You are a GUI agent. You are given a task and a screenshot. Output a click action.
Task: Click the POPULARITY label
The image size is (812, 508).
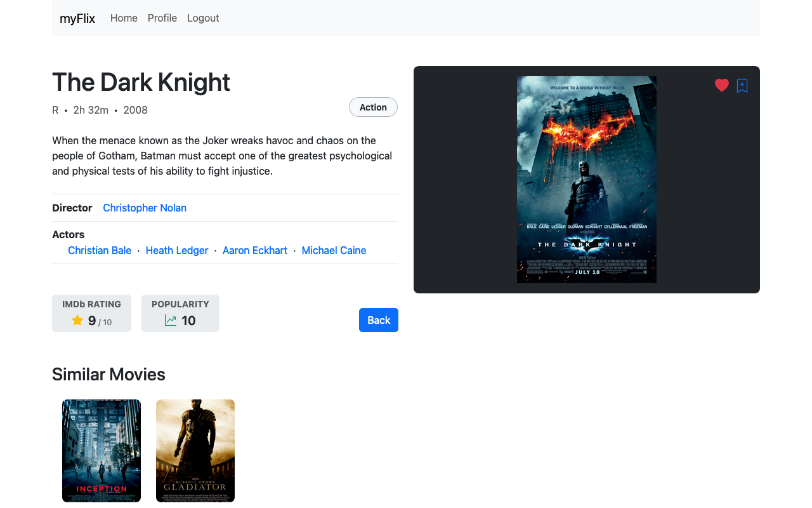180,304
